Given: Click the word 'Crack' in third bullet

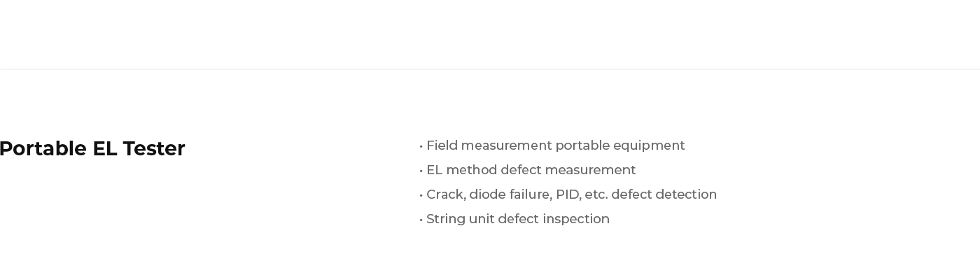Looking at the screenshot, I should [x=444, y=195].
